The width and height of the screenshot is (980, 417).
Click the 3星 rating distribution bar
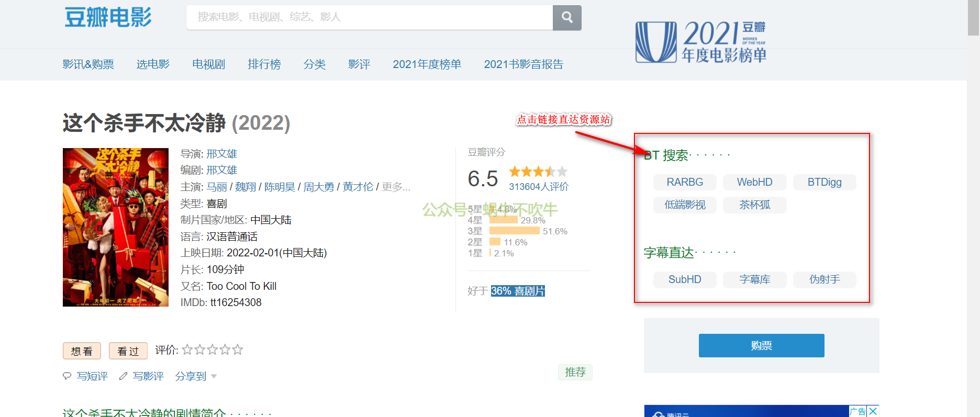[x=514, y=231]
